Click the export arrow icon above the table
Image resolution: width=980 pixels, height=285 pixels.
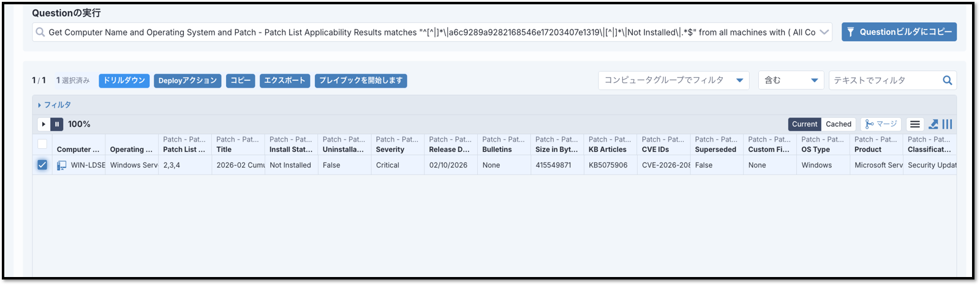(933, 124)
